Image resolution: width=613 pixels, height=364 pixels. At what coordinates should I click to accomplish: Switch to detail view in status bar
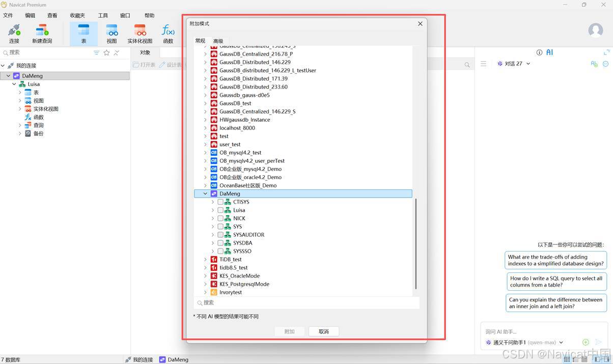(586, 359)
